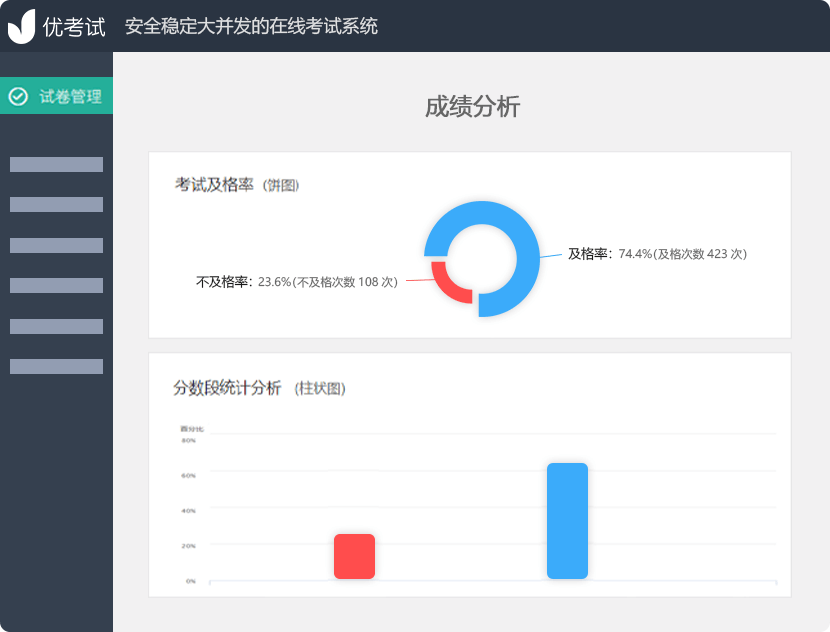Viewport: 830px width, 632px height.
Task: Click the 安全稳定大并发的在线考试系统 tagline
Action: pos(251,27)
